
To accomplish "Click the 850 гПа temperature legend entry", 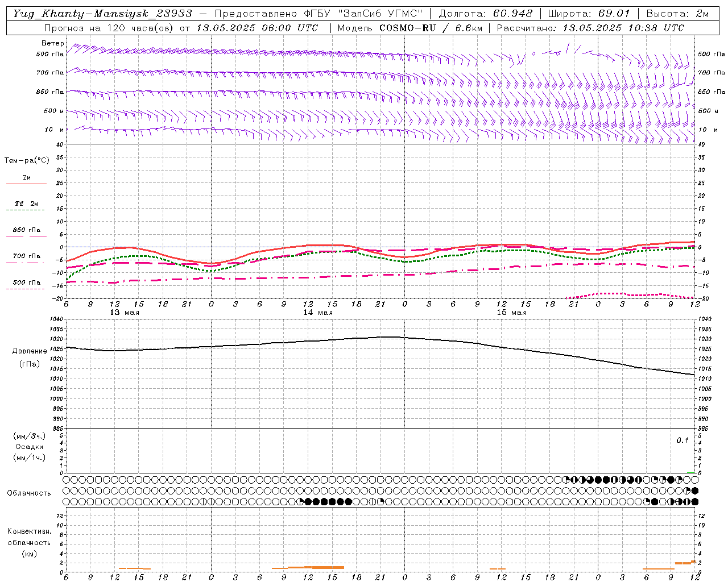I will click(27, 230).
